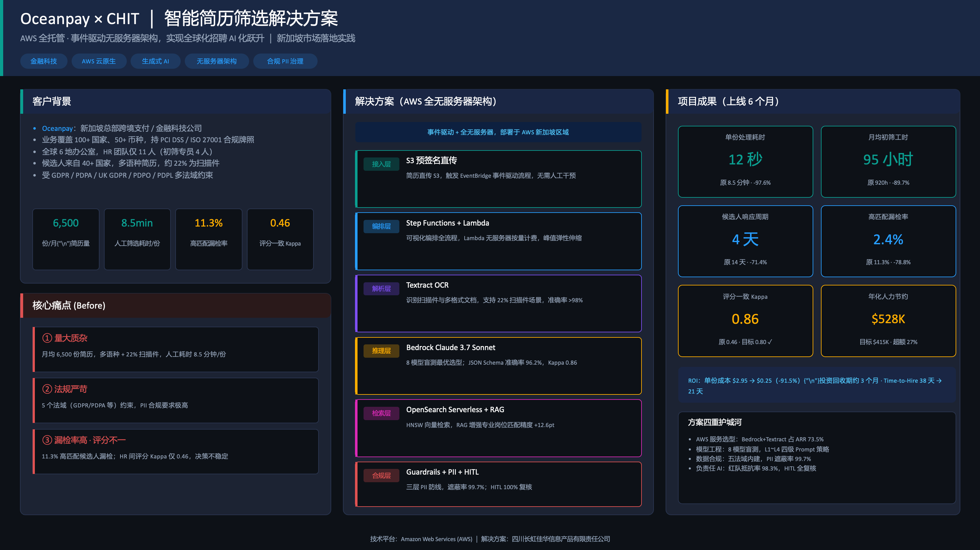Click the 12 秒 单份处理耗时 result card

coord(745,162)
